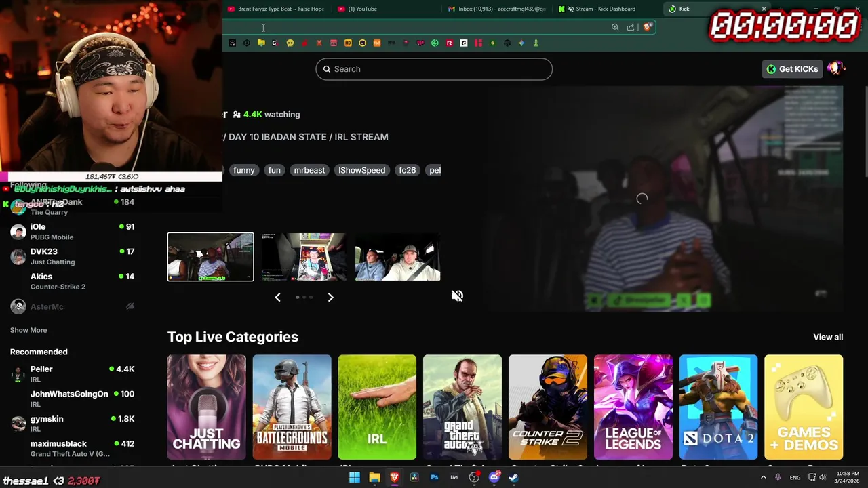Open the orange HD bookmark icon
Viewport: 868px width, 488px height.
pyautogui.click(x=348, y=43)
